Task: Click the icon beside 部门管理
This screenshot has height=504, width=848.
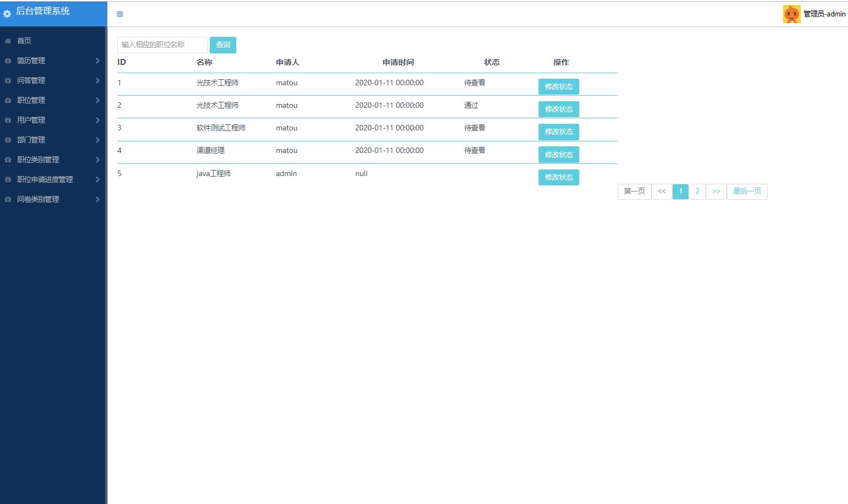Action: coord(8,140)
